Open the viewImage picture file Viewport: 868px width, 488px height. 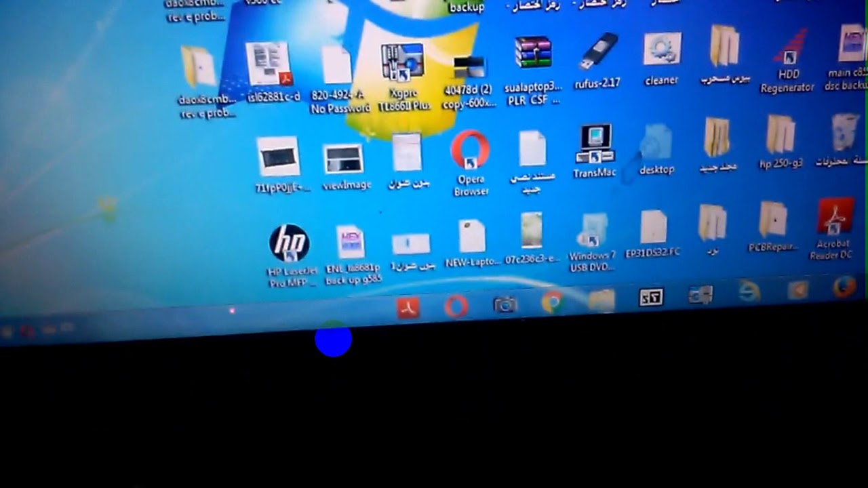(344, 159)
